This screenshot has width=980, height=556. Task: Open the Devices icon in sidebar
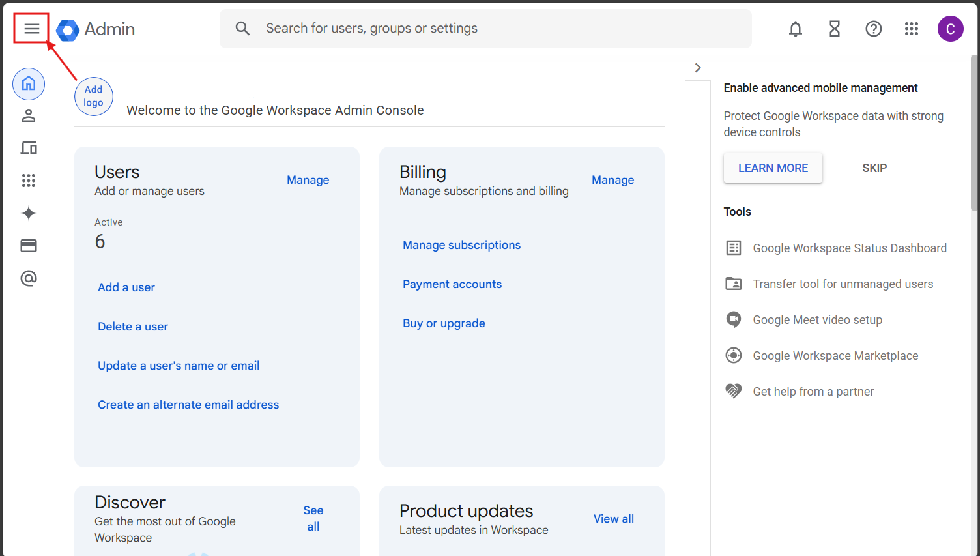(29, 148)
